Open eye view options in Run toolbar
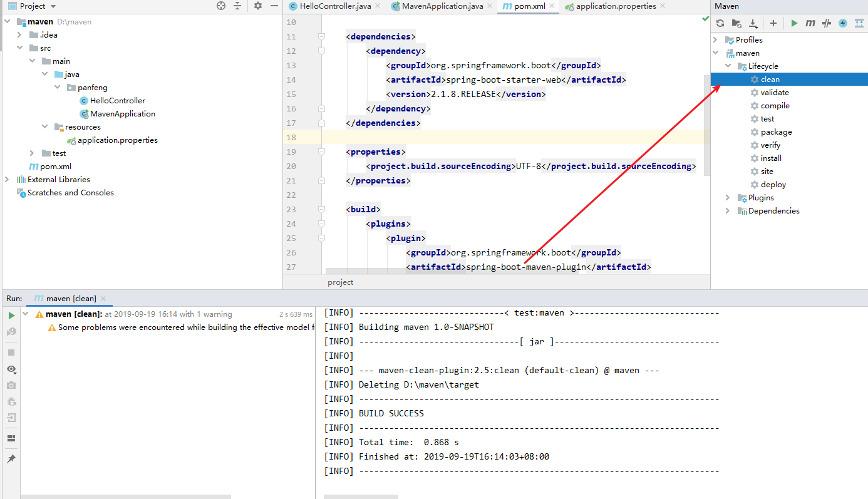 [x=11, y=369]
